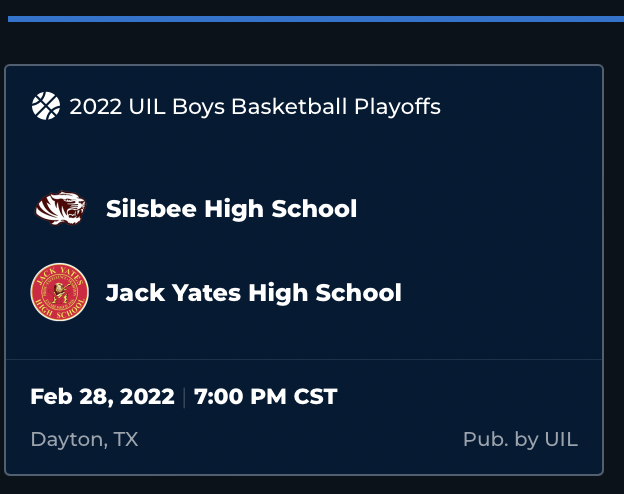Open the Silsbee High School team name
Image resolution: width=624 pixels, height=494 pixels.
[231, 209]
